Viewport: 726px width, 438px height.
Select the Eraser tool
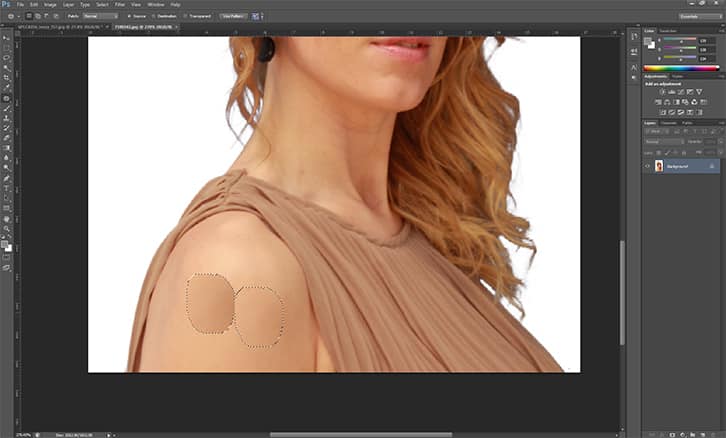(6, 138)
